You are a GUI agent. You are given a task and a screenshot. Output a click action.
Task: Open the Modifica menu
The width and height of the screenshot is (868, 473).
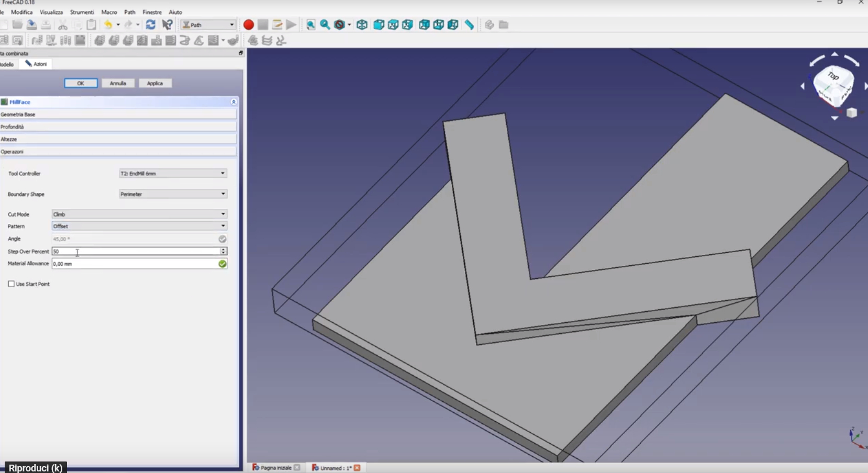point(21,12)
